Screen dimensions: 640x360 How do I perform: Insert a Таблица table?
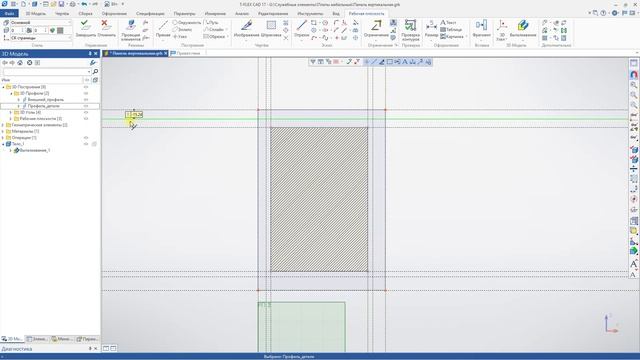(x=451, y=29)
